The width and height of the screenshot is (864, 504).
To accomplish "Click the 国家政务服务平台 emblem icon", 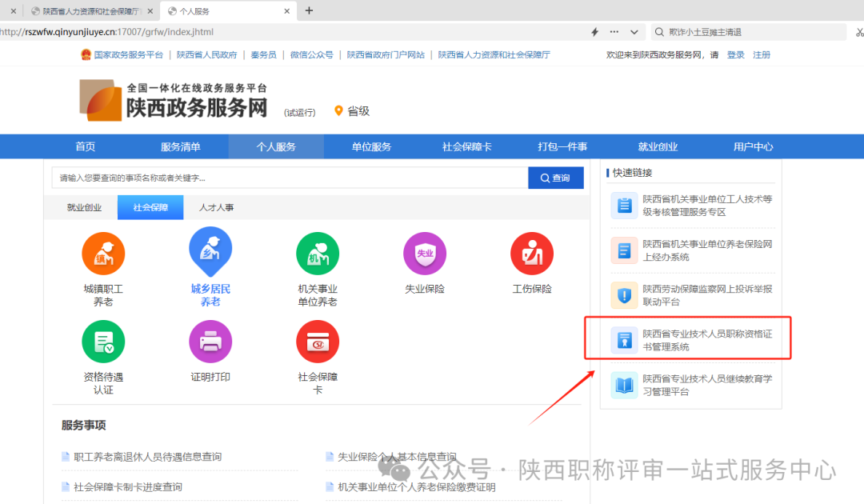I will [86, 54].
